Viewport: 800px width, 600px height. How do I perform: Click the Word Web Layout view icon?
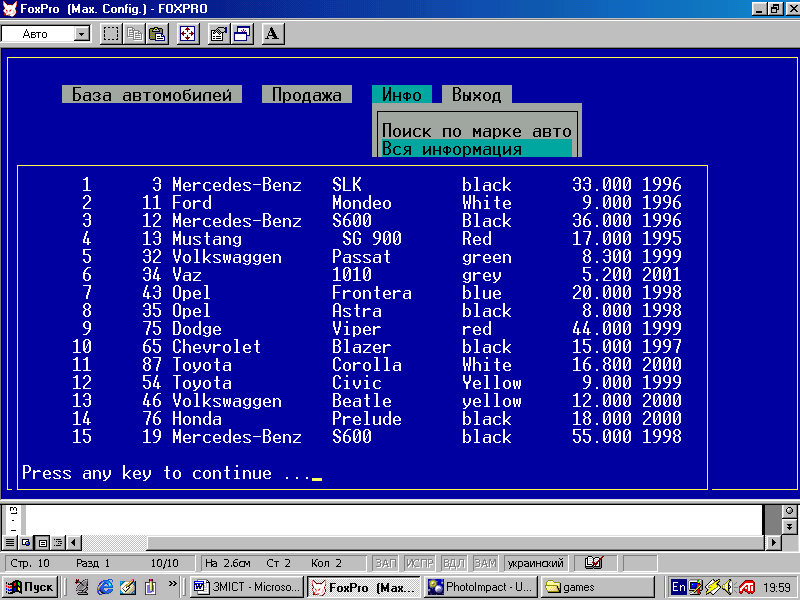pos(26,542)
